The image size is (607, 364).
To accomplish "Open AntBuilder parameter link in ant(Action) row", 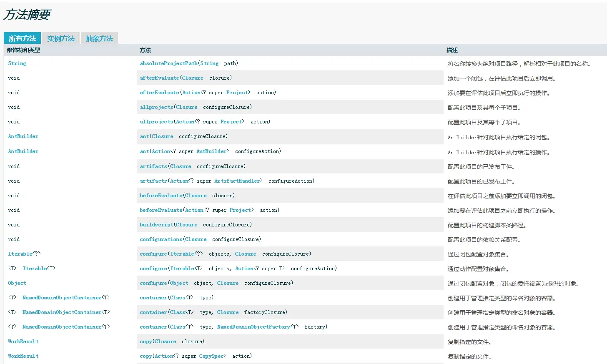I will (x=211, y=151).
